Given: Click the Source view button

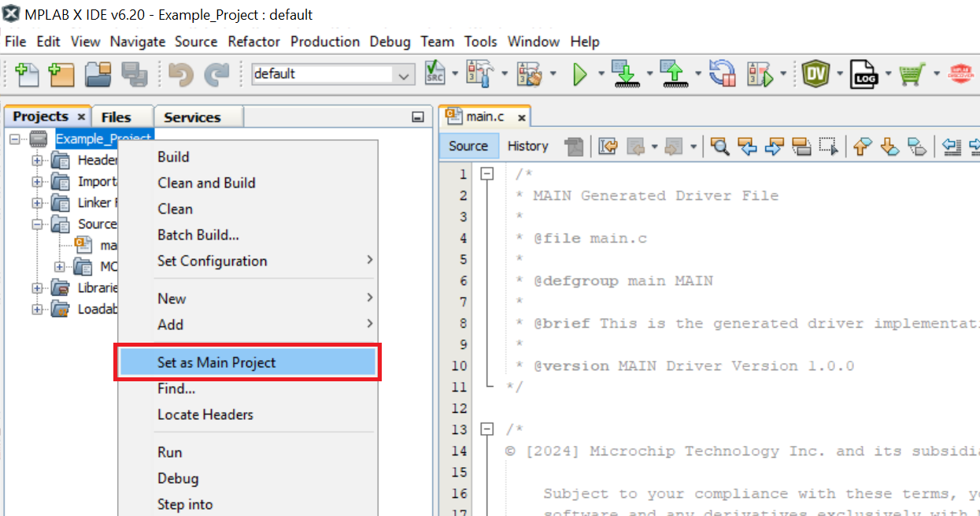Looking at the screenshot, I should click(x=468, y=146).
